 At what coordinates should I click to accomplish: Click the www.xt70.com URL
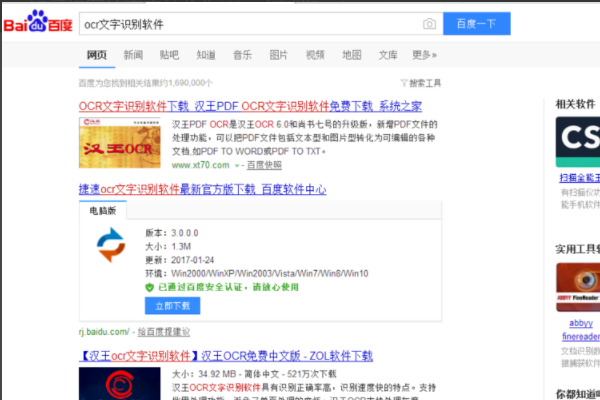201,165
